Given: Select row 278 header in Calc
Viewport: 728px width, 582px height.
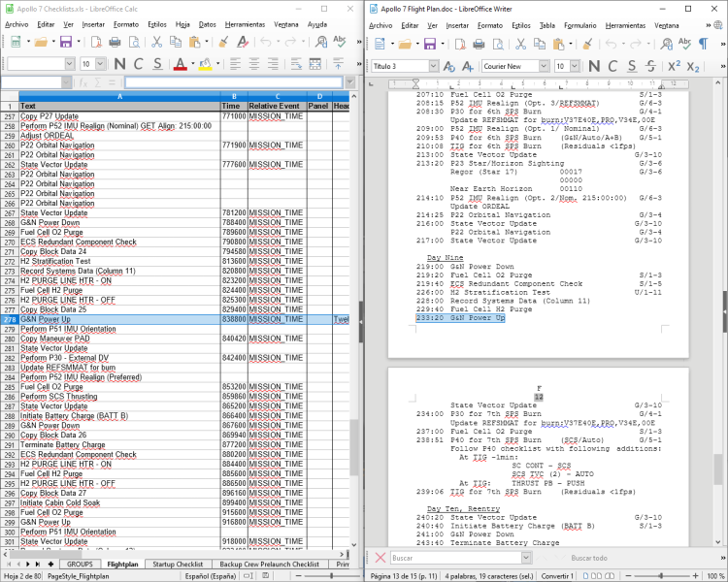Looking at the screenshot, I should pyautogui.click(x=10, y=319).
